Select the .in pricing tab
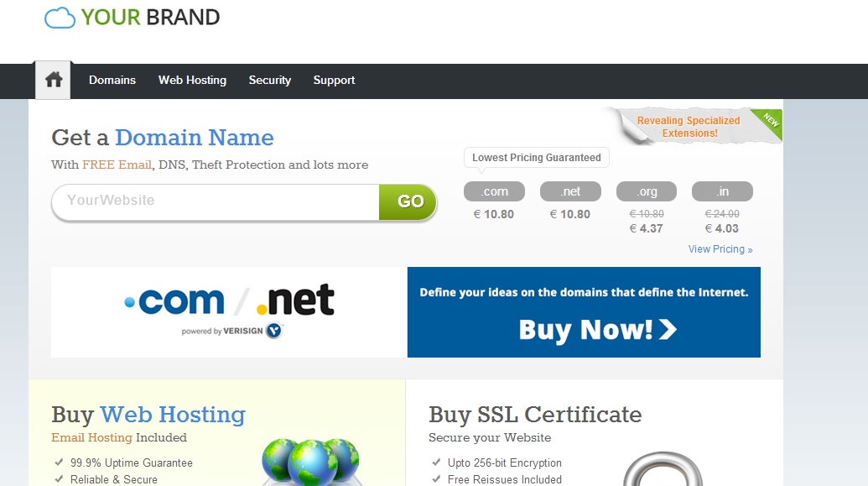This screenshot has height=486, width=868. (722, 191)
